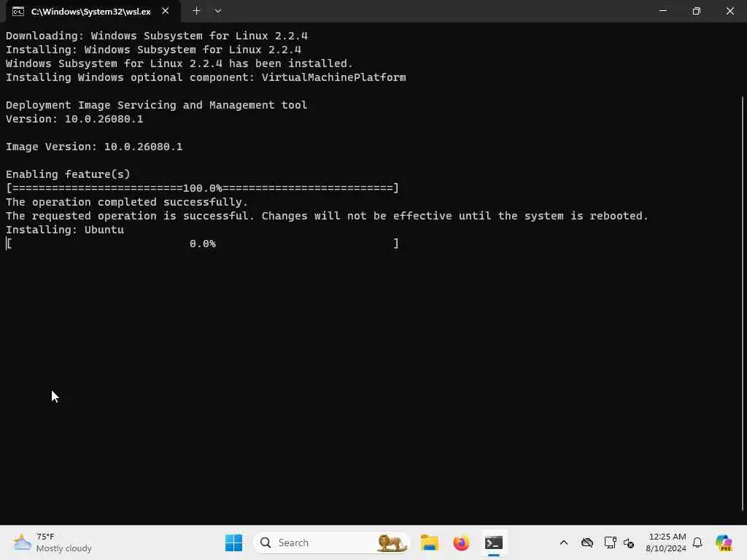This screenshot has width=747, height=560.
Task: Close the wsl.exe terminal tab
Action: 166,11
